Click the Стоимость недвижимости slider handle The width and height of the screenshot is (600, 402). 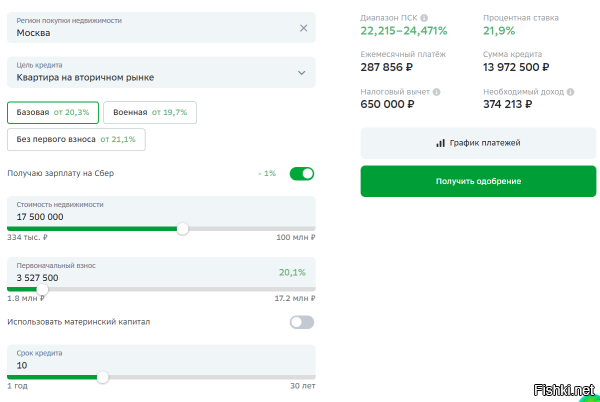click(x=183, y=229)
